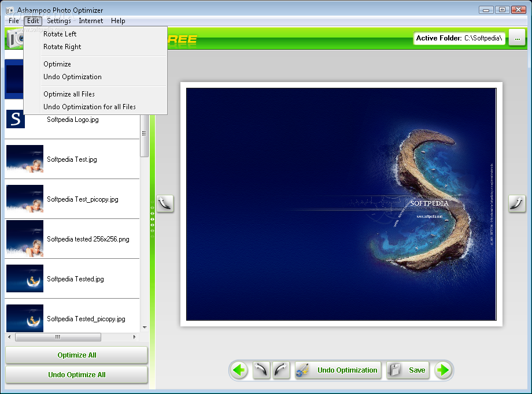Choose Optimize all Files menu entry

[95, 94]
